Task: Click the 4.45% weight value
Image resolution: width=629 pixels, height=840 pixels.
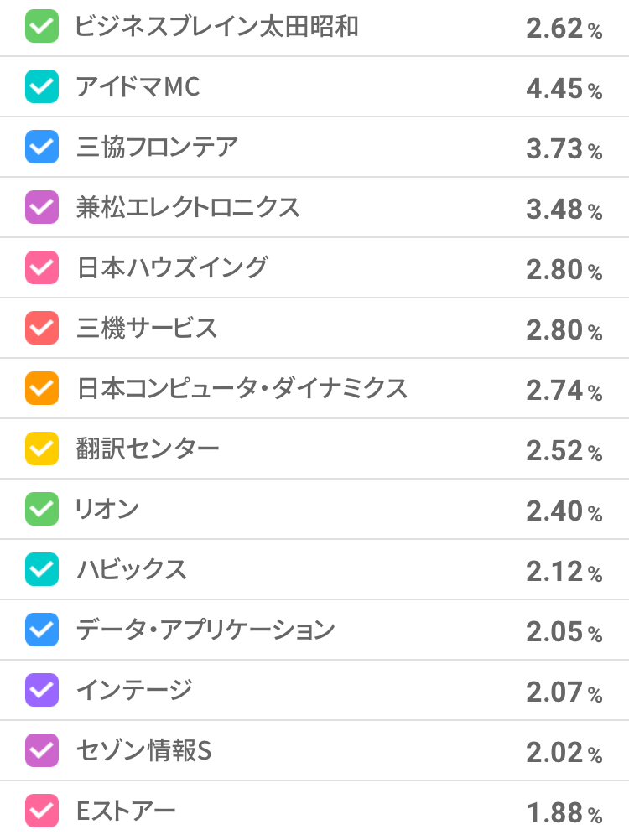Action: pos(564,88)
